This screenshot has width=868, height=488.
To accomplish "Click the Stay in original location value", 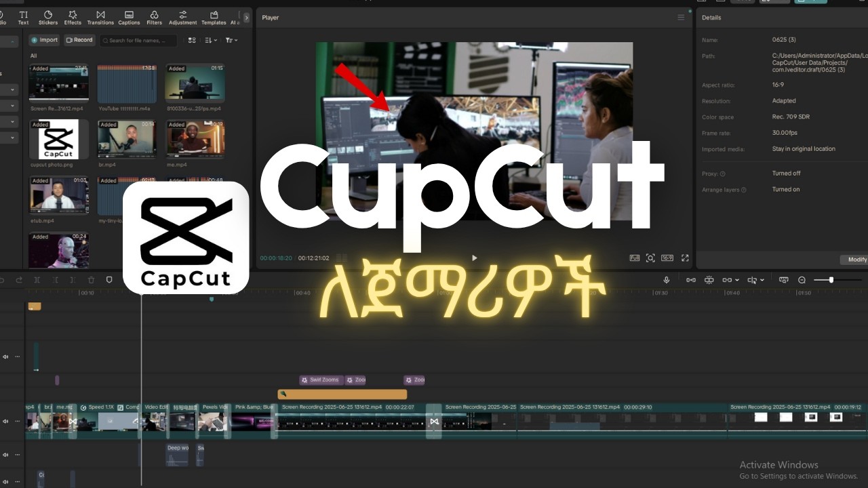I will 804,148.
